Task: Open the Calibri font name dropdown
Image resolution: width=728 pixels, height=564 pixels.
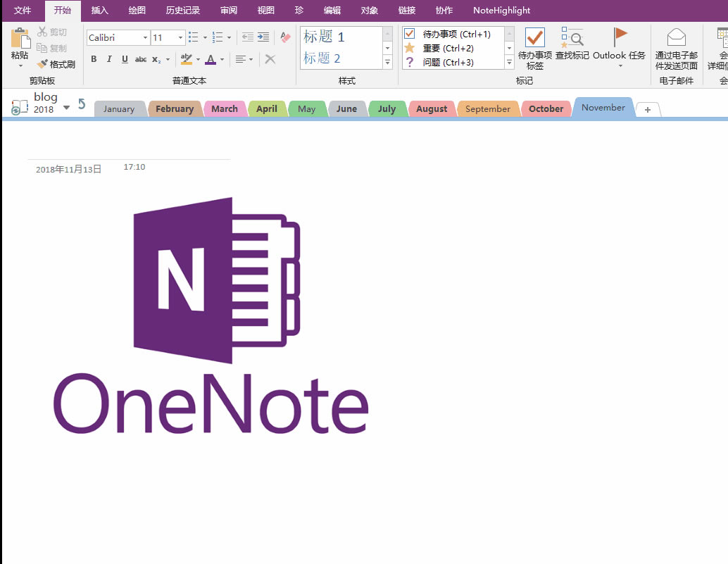Action: tap(146, 37)
